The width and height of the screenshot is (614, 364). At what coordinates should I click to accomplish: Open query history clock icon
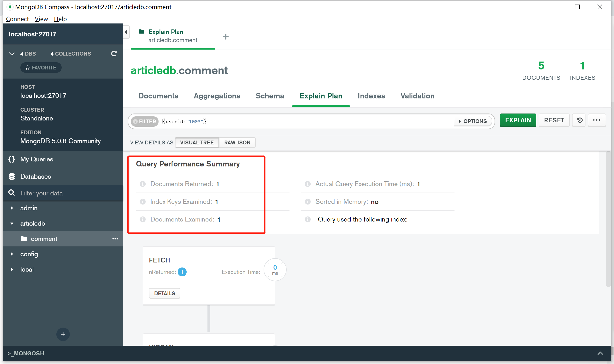tap(579, 120)
